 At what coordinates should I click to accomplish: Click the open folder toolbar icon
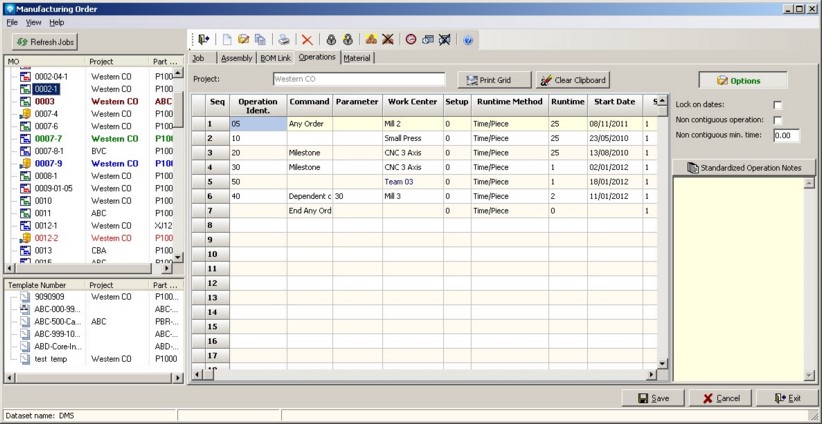243,40
